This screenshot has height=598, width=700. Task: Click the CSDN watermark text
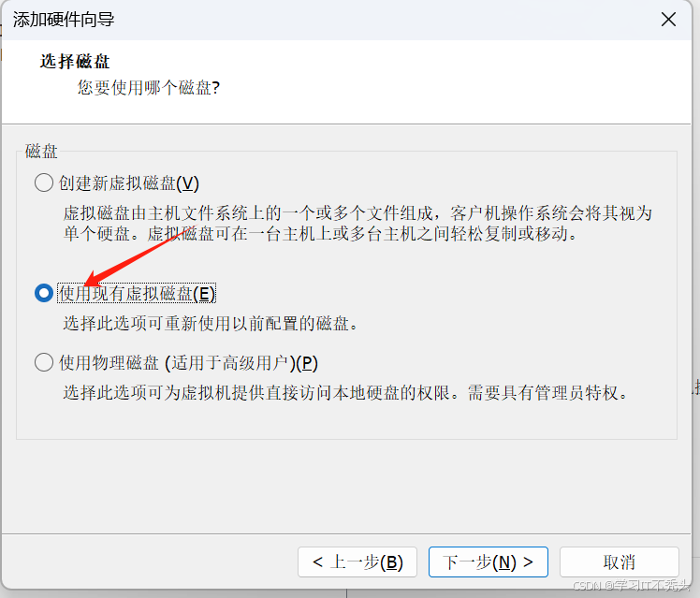632,585
